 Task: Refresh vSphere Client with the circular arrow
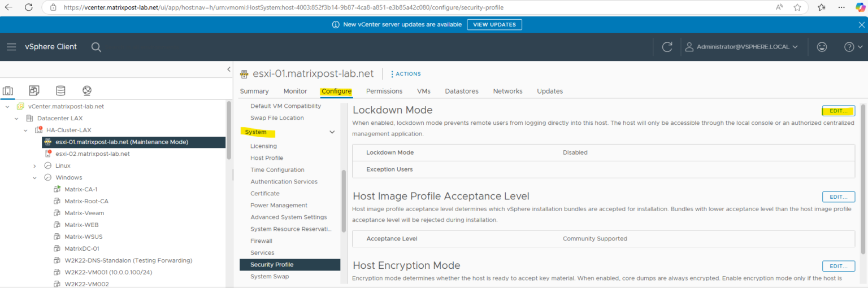667,47
